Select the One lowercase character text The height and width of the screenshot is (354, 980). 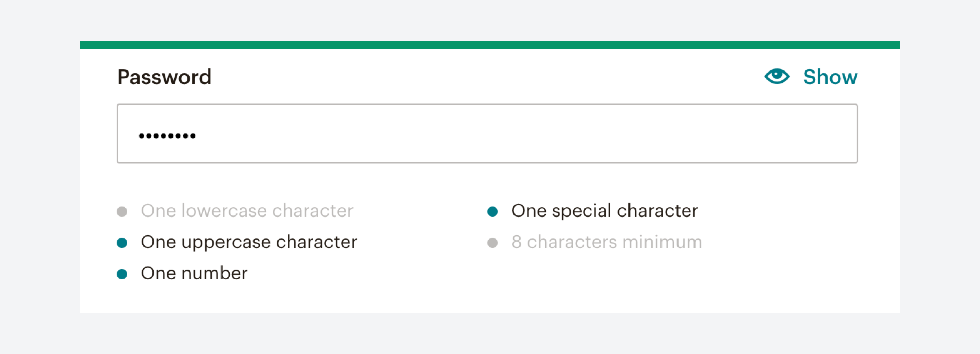[247, 210]
